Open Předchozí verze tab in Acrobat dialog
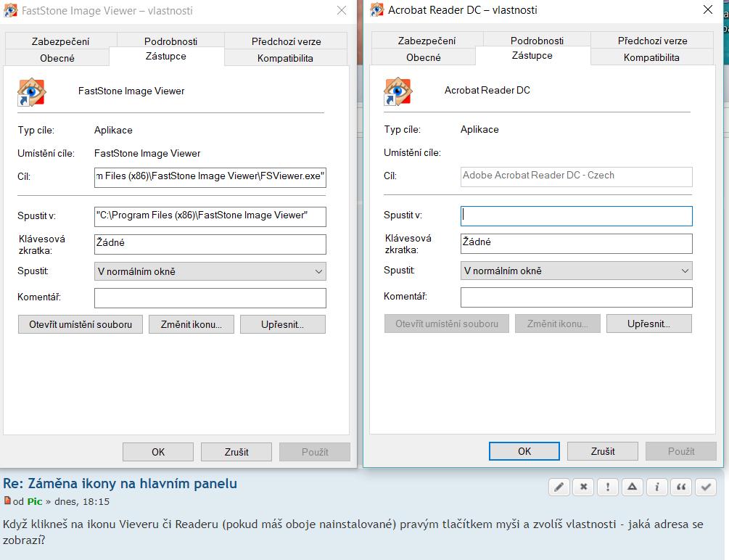729x560 pixels. pyautogui.click(x=652, y=41)
